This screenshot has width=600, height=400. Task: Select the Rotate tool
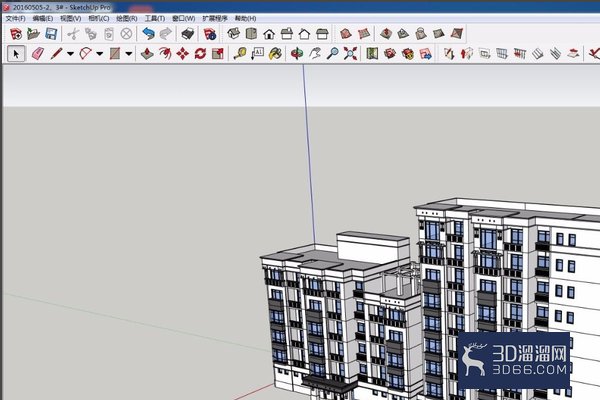click(x=200, y=54)
